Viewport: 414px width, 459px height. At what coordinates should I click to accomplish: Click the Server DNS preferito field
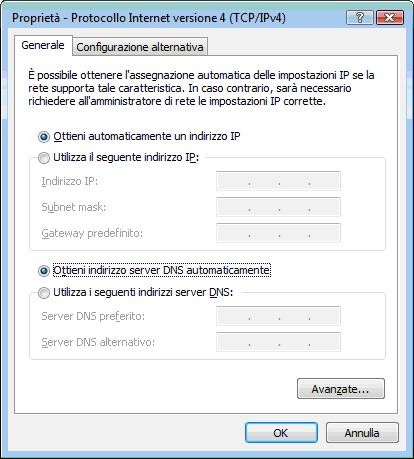click(278, 316)
